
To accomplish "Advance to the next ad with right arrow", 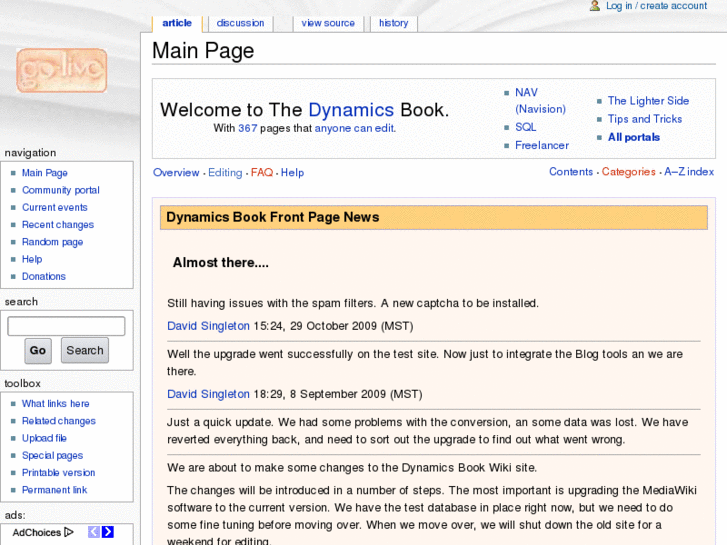I will pos(108,532).
